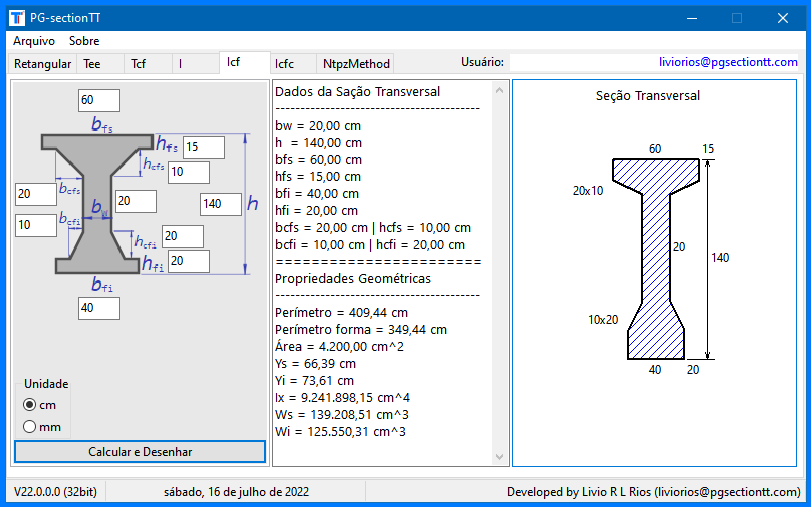The width and height of the screenshot is (811, 507).
Task: Click the hcfi input field with 20
Action: 183,236
